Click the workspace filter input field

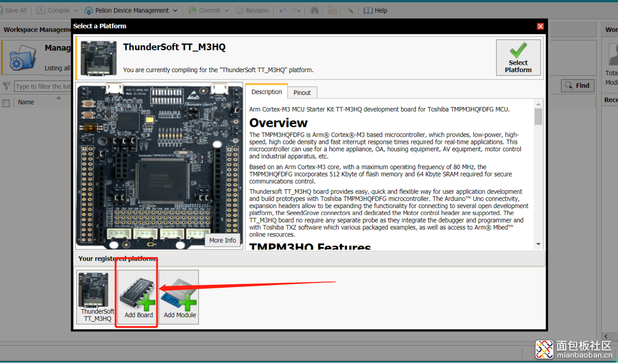coord(42,86)
